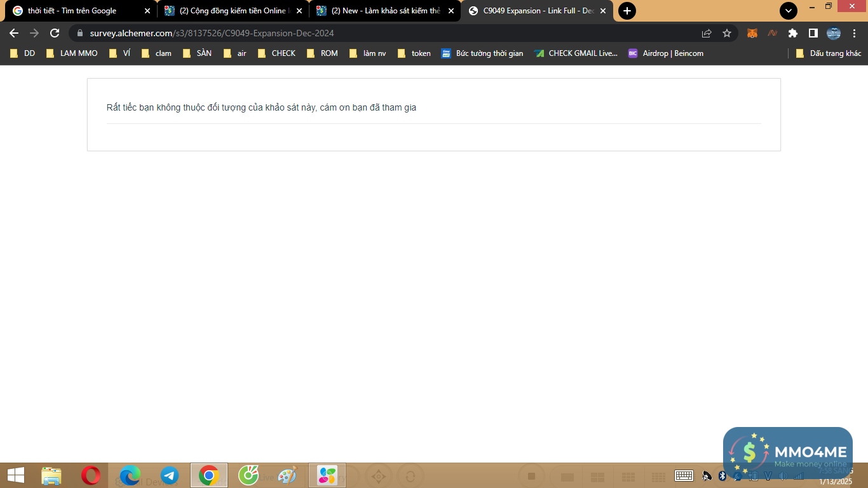868x488 pixels.
Task: Share this page from the address bar
Action: pyautogui.click(x=707, y=33)
